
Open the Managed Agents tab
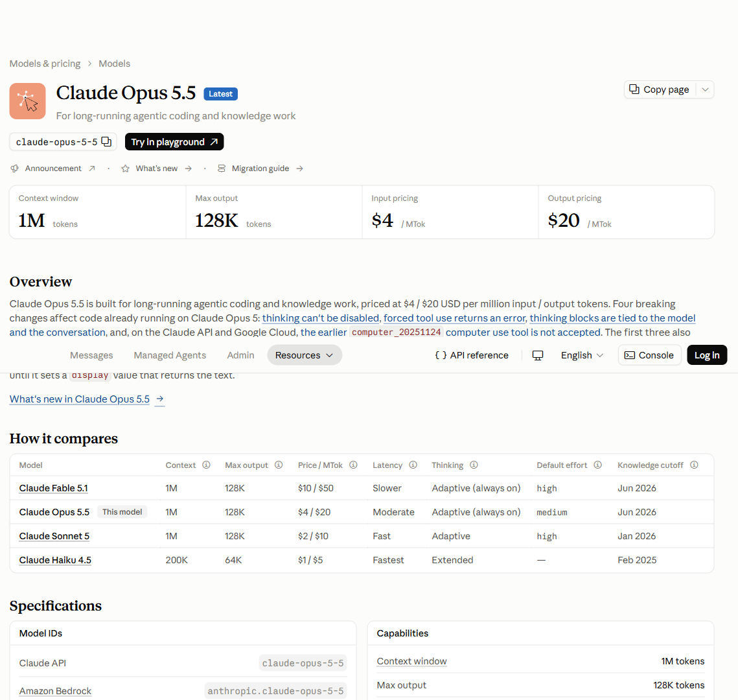coord(170,355)
